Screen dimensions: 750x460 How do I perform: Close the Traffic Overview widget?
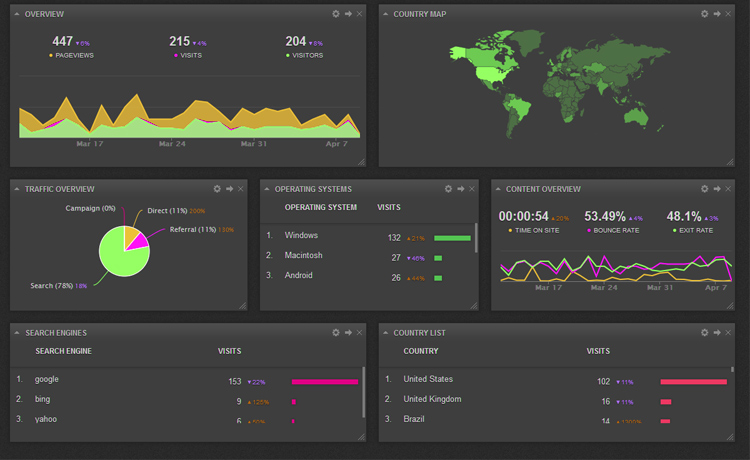(x=240, y=188)
